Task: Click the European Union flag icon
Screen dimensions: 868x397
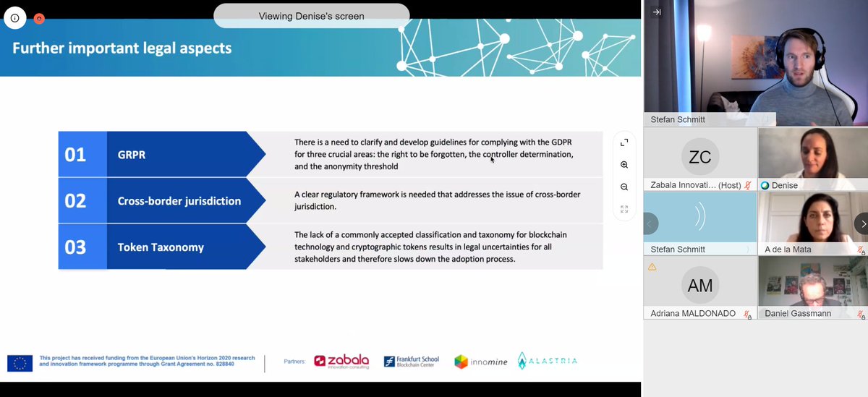Action: point(20,363)
